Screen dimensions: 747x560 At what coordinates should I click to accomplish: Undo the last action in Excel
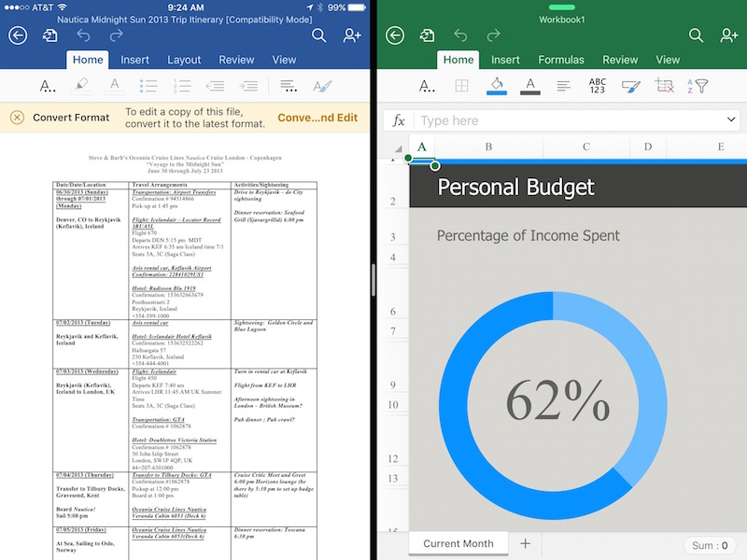coord(460,35)
